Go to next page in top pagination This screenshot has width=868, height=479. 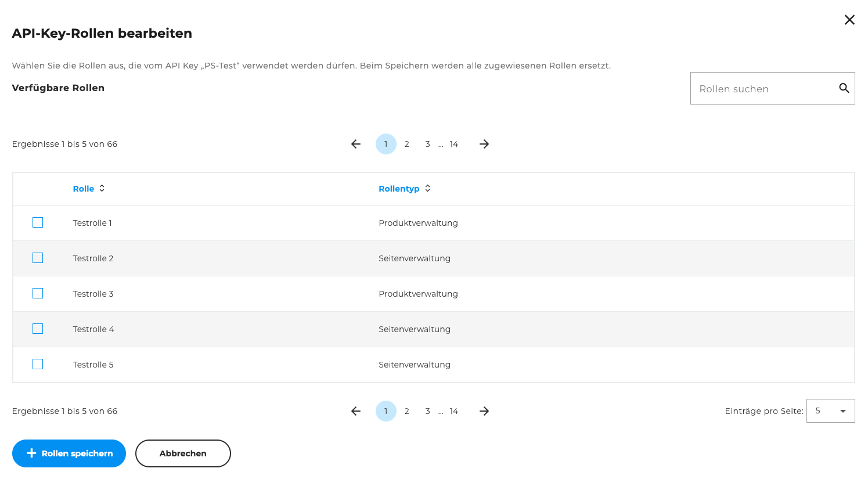click(484, 144)
